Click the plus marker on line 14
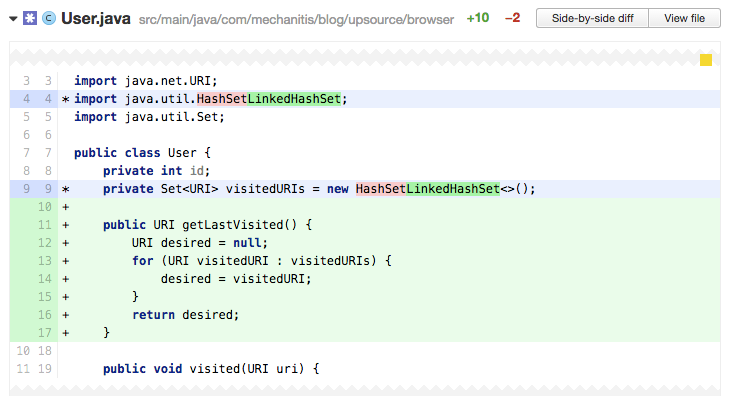Viewport: 730px width, 396px height. point(66,279)
